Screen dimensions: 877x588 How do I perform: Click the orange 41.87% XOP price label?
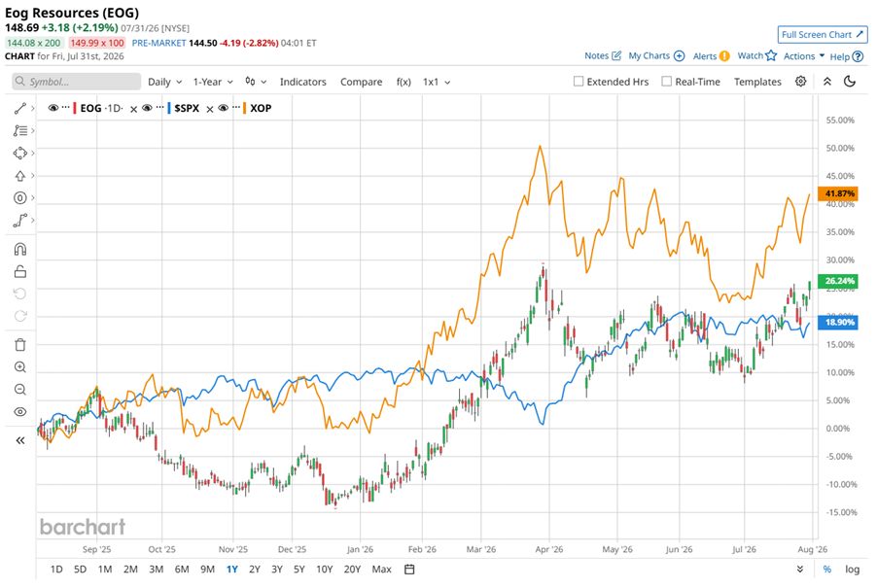(838, 193)
